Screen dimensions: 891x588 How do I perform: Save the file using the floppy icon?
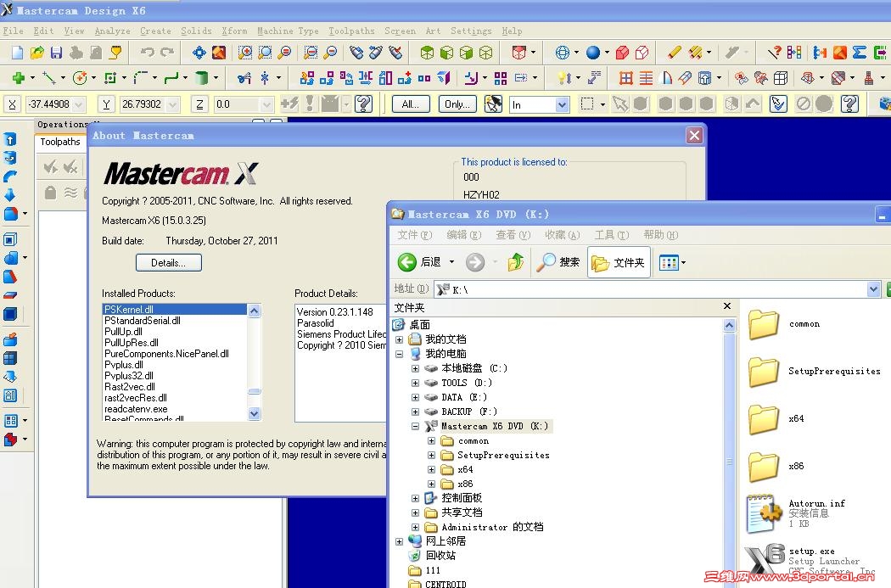click(56, 53)
